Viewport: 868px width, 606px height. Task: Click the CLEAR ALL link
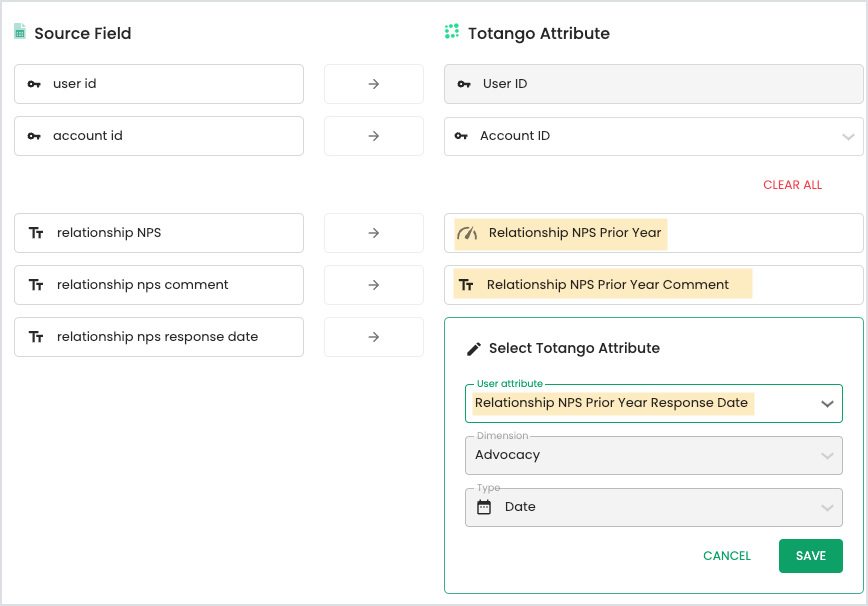[x=792, y=185]
